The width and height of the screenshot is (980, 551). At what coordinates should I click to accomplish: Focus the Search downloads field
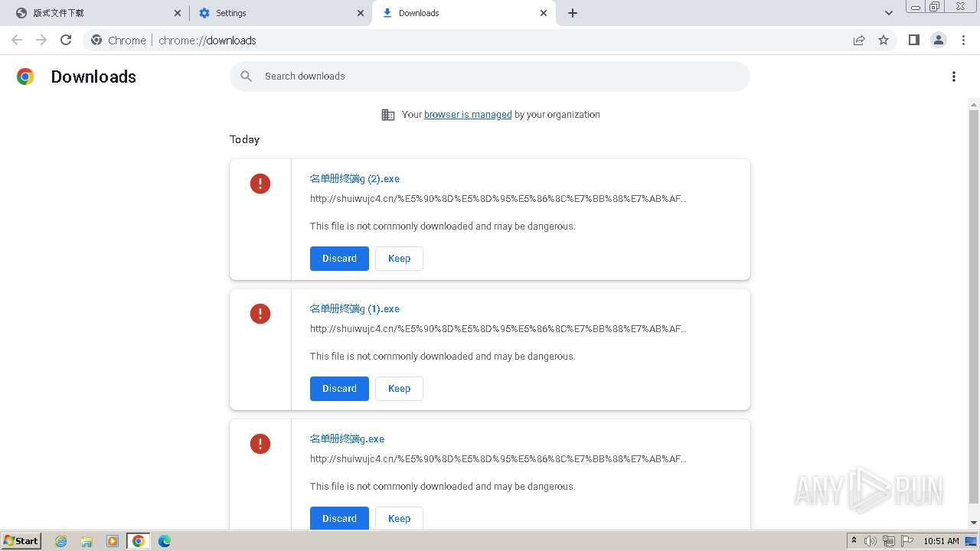pos(490,77)
